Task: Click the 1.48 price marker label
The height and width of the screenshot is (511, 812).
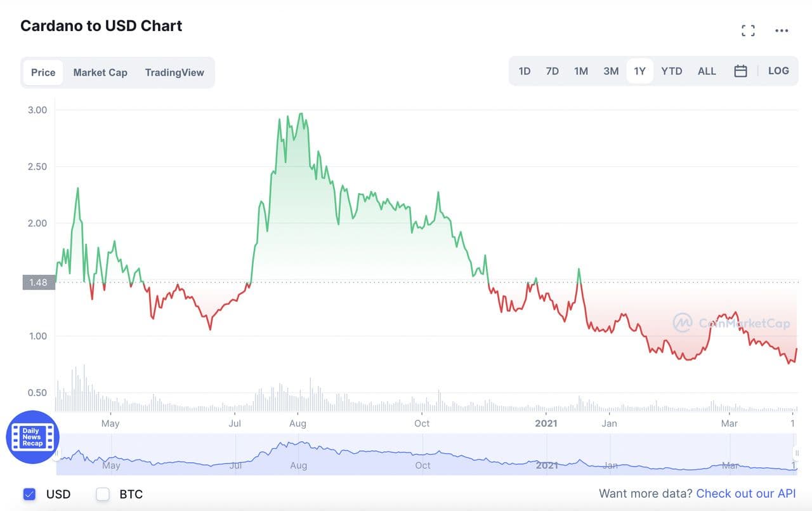Action: point(39,282)
